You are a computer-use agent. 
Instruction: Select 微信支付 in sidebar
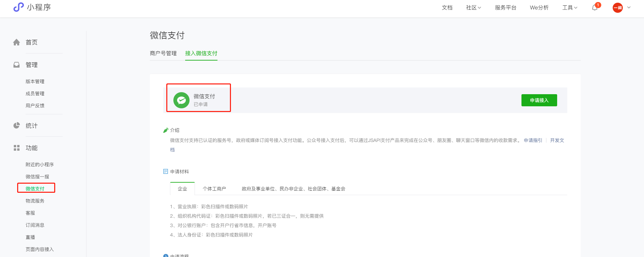pyautogui.click(x=35, y=189)
